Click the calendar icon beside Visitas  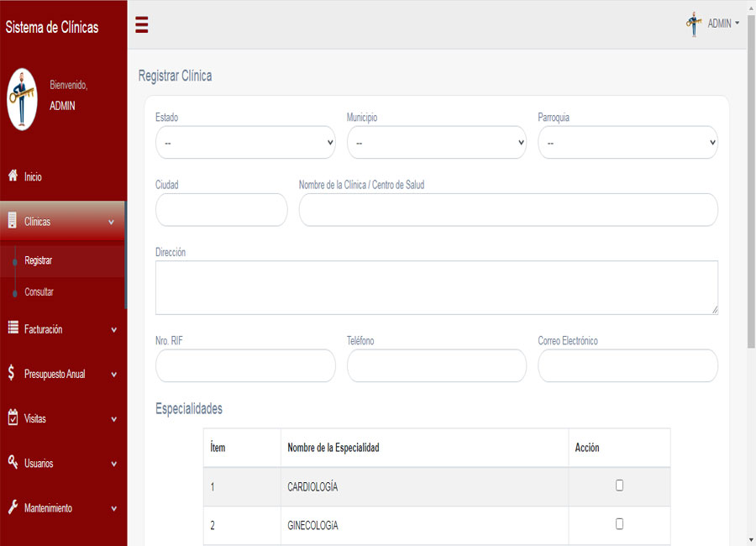tap(13, 417)
